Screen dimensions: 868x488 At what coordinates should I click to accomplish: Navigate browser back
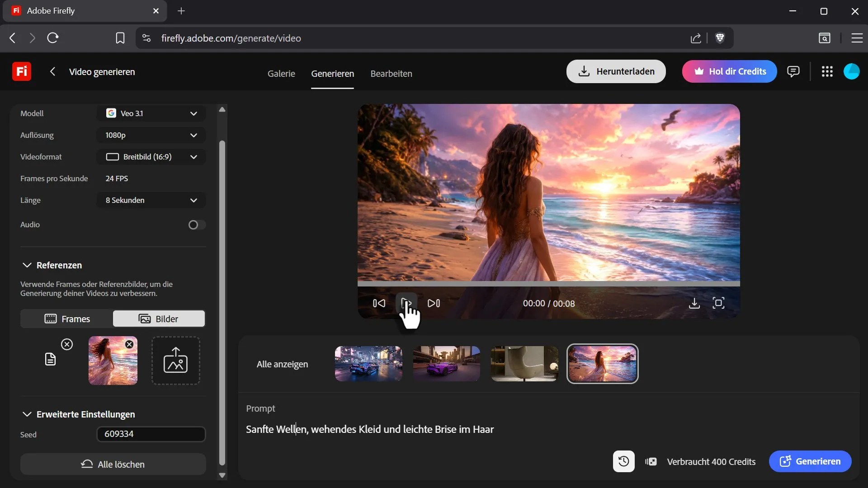pos(13,38)
